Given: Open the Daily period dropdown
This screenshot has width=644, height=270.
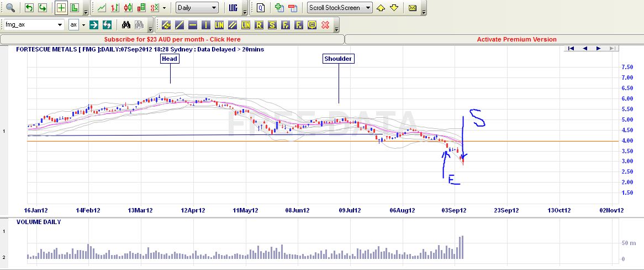Looking at the screenshot, I should (x=197, y=7).
